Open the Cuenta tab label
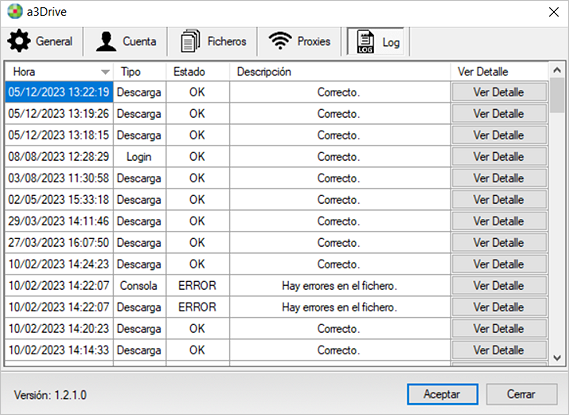The width and height of the screenshot is (569, 415). [139, 41]
